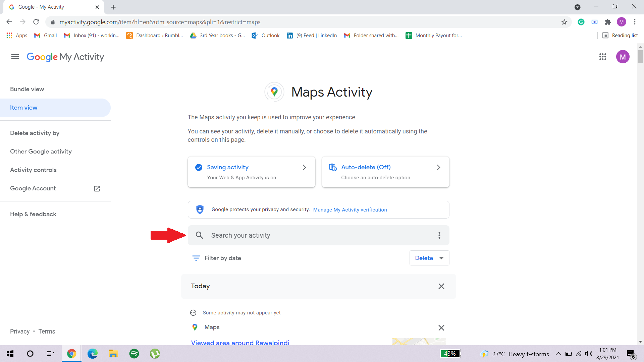Go back to previous page
The width and height of the screenshot is (644, 362).
click(x=9, y=22)
